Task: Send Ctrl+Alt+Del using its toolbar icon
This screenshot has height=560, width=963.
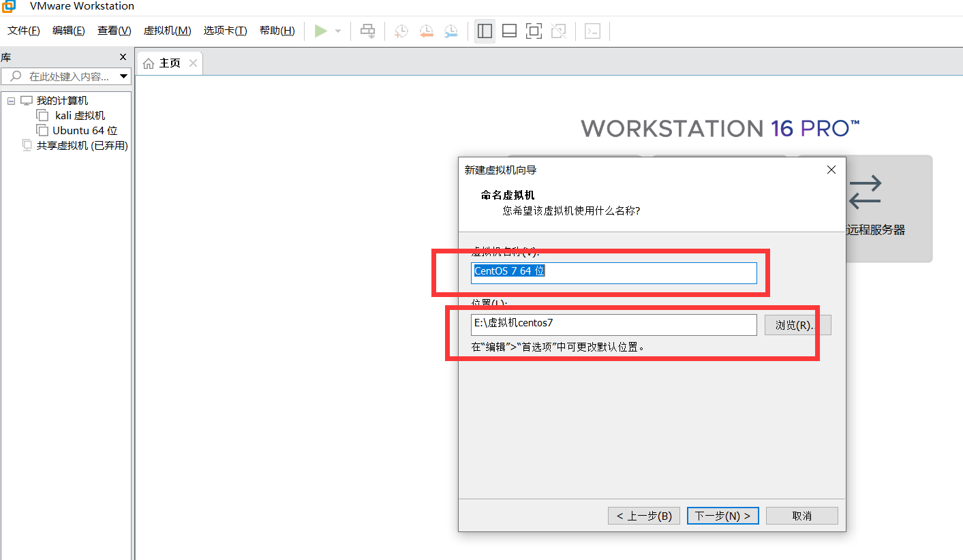Action: point(368,31)
